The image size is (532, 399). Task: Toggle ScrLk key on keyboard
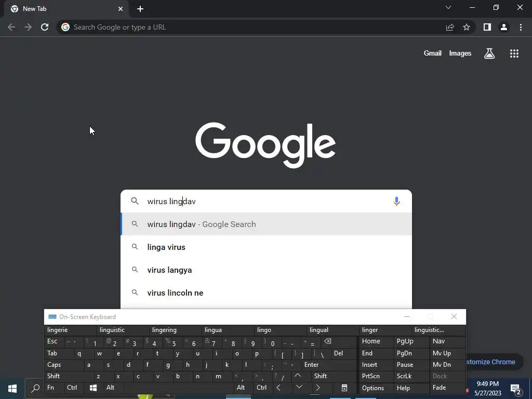point(411,376)
